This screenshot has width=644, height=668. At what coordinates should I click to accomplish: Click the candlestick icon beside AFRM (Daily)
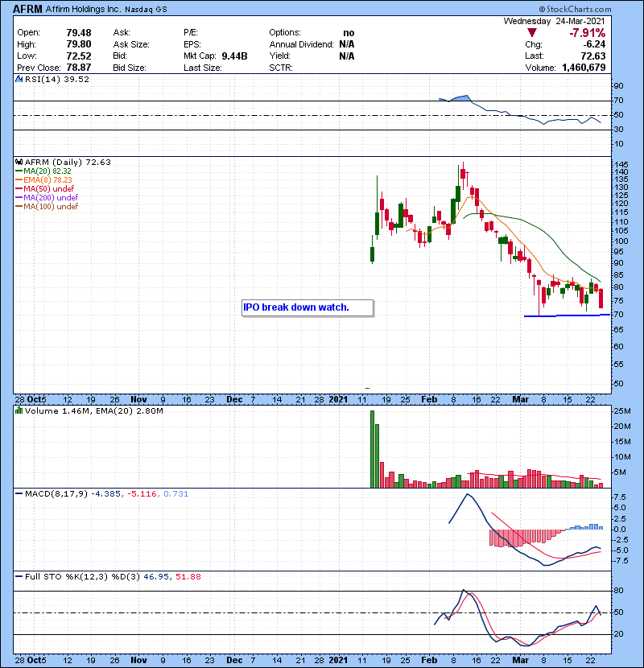pos(19,162)
